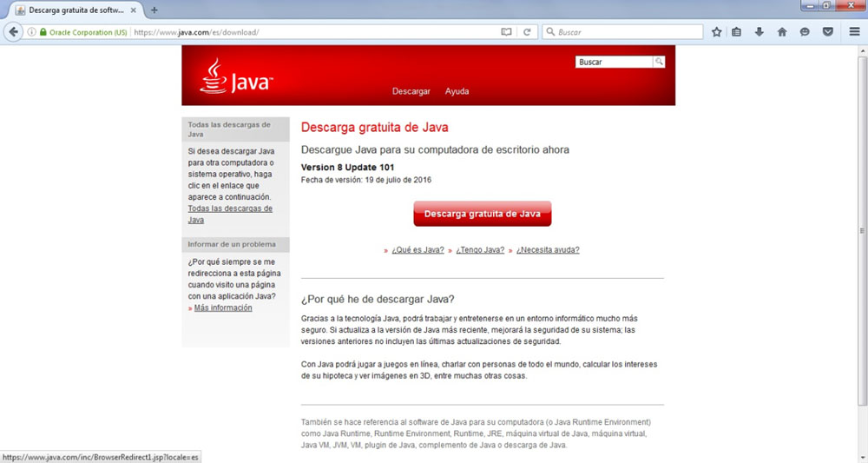The image size is (868, 463).
Task: Follow the ¿Necesita ayuda? link
Action: (x=548, y=250)
